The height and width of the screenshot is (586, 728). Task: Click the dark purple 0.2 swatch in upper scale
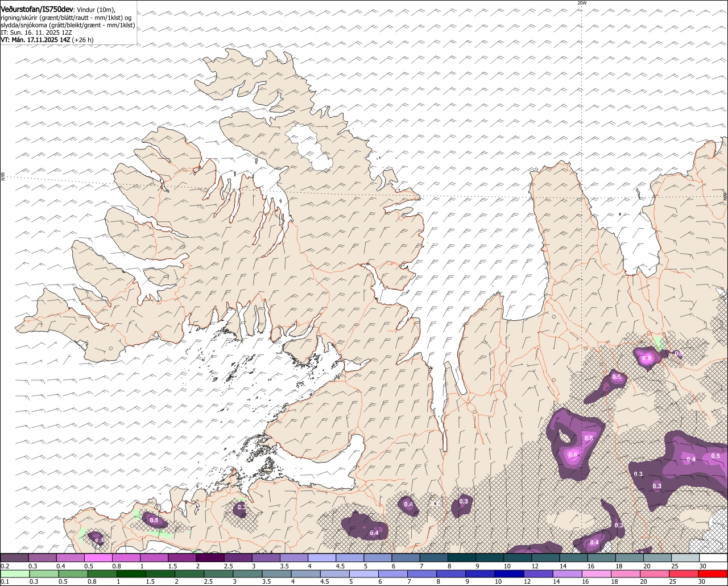click(x=14, y=558)
